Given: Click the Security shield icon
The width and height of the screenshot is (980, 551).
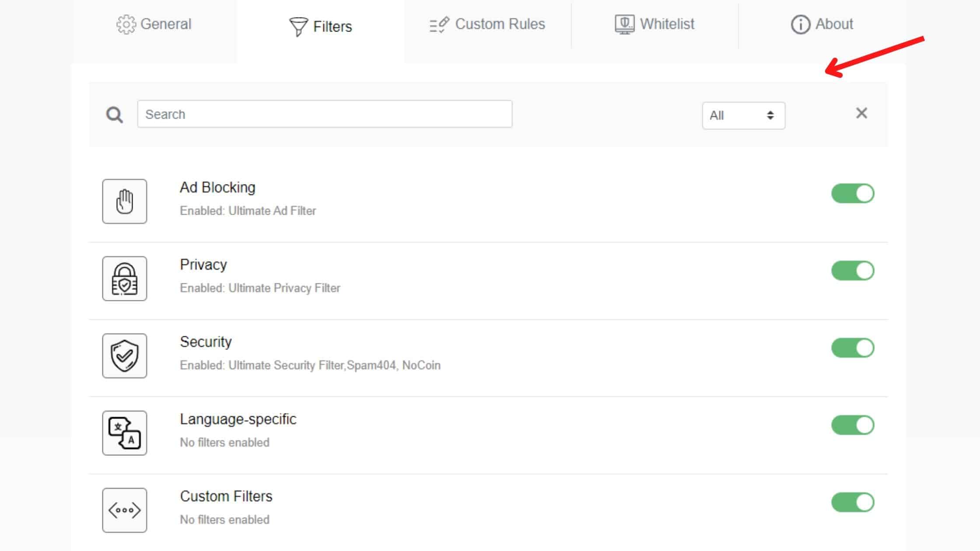Looking at the screenshot, I should coord(125,356).
